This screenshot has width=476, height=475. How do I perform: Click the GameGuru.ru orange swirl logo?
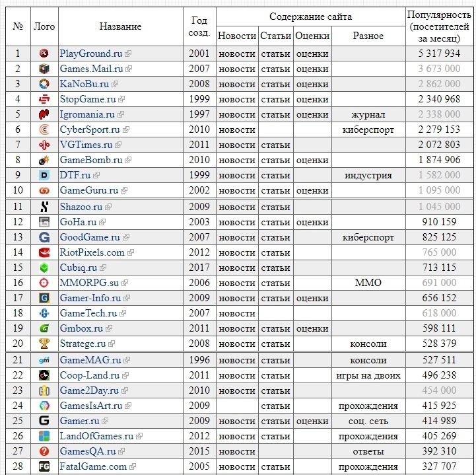(x=44, y=190)
